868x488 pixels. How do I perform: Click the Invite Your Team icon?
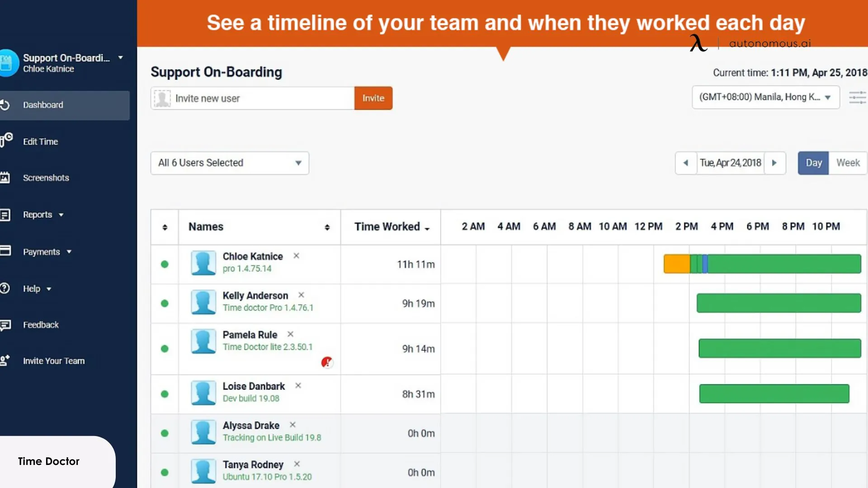pyautogui.click(x=5, y=361)
